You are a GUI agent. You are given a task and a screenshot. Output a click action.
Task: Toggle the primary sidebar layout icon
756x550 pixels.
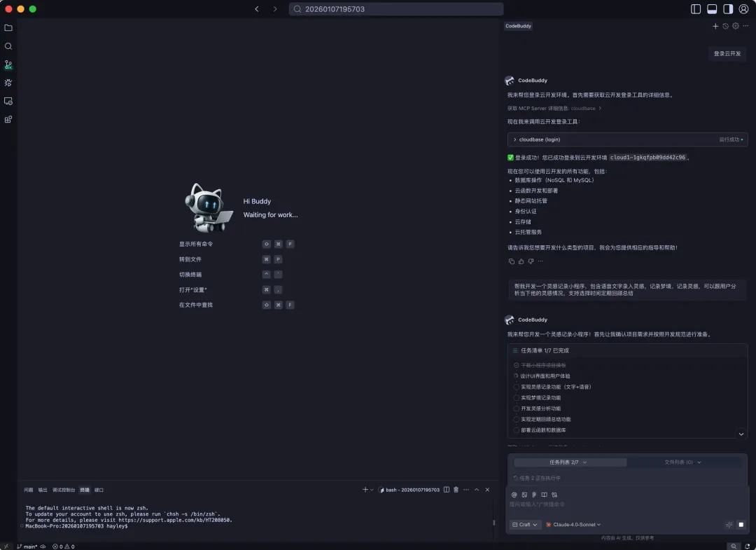pos(696,9)
